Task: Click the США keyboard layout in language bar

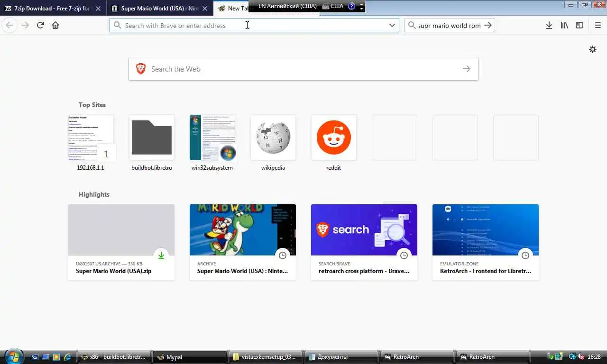Action: tap(333, 6)
